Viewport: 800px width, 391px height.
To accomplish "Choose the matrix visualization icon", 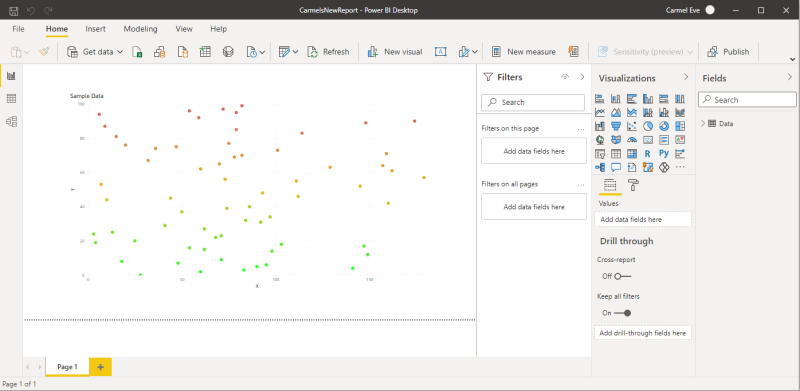I will pyautogui.click(x=632, y=153).
